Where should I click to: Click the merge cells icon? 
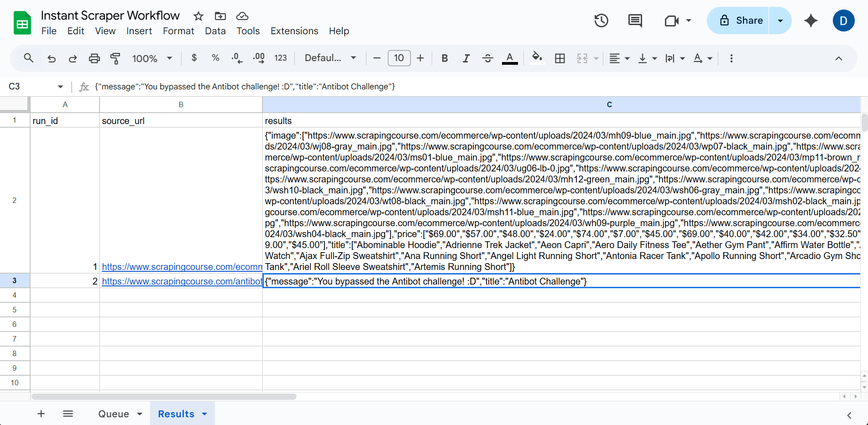tap(582, 58)
